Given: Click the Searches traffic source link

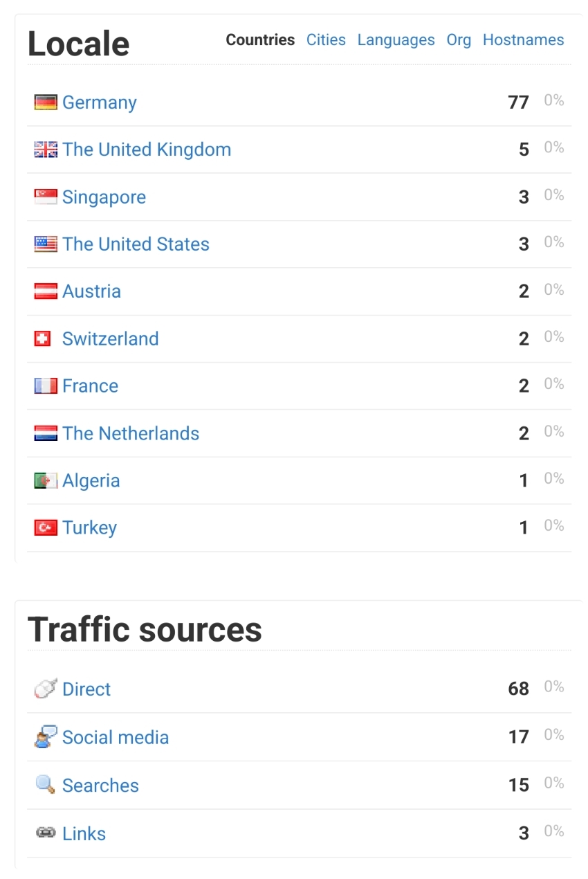Looking at the screenshot, I should pos(100,786).
